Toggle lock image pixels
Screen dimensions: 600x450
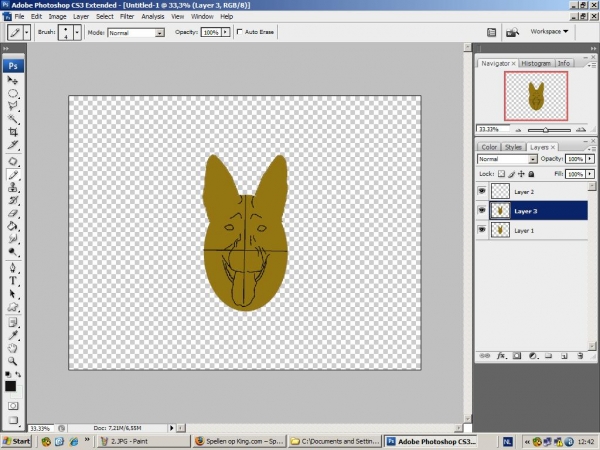511,174
